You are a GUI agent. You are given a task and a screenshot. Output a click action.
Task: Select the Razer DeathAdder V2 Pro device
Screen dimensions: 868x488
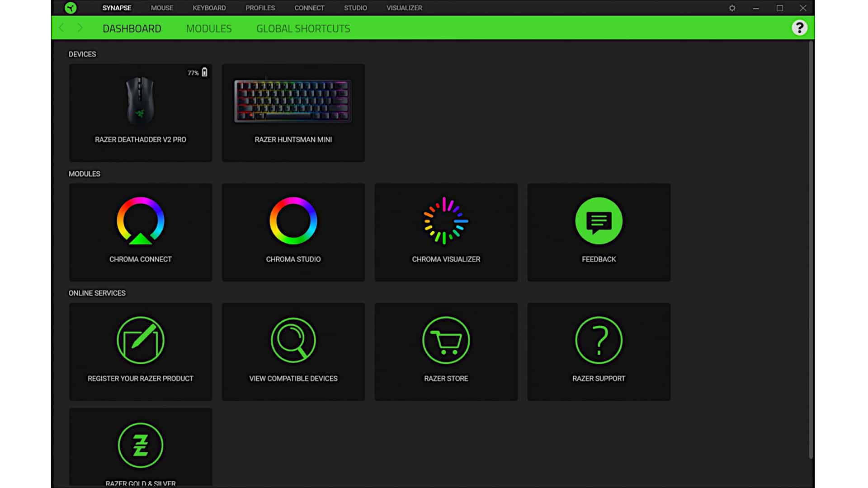[x=140, y=113]
